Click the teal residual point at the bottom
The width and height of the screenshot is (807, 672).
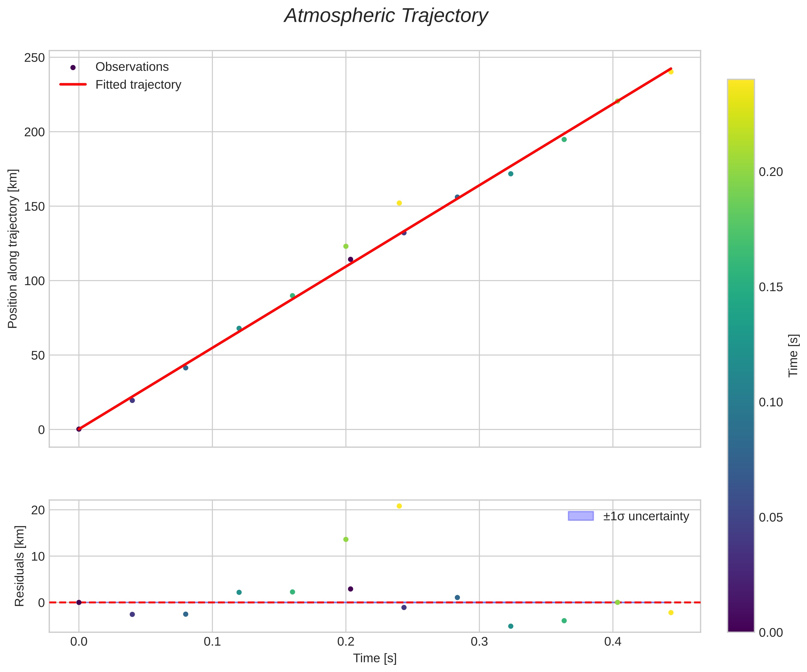pyautogui.click(x=511, y=626)
